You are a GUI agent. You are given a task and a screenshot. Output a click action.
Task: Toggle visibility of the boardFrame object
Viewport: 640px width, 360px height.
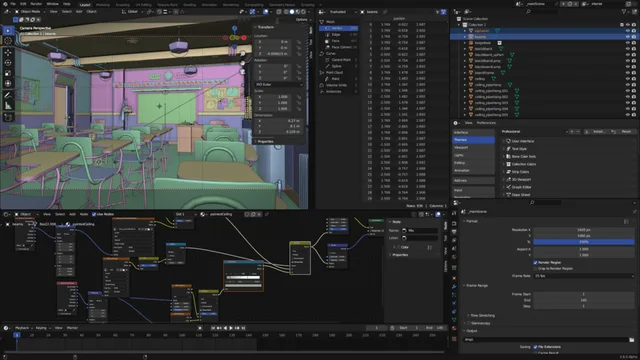[628, 73]
